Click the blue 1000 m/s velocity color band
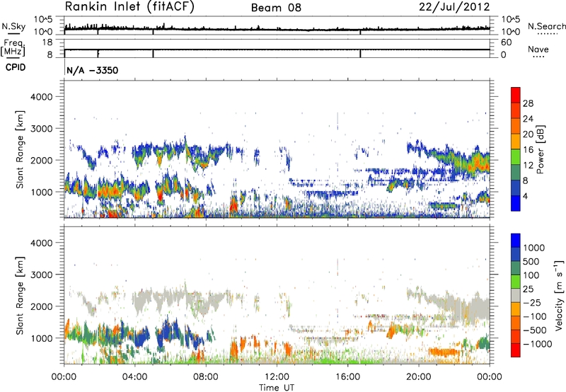This screenshot has width=566, height=392. coord(516,241)
